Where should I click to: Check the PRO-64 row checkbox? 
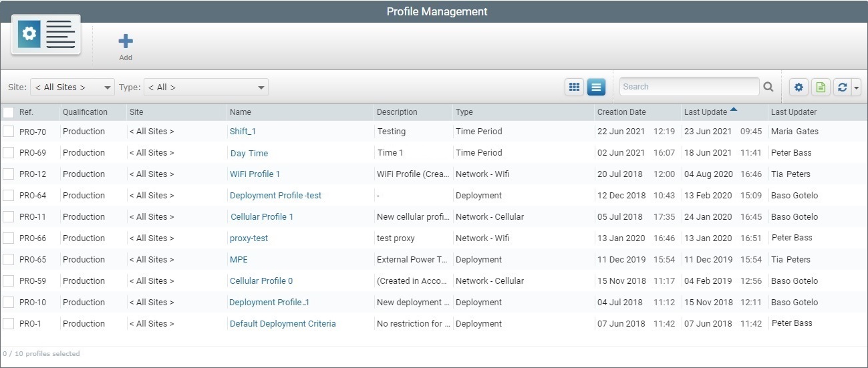coord(8,196)
